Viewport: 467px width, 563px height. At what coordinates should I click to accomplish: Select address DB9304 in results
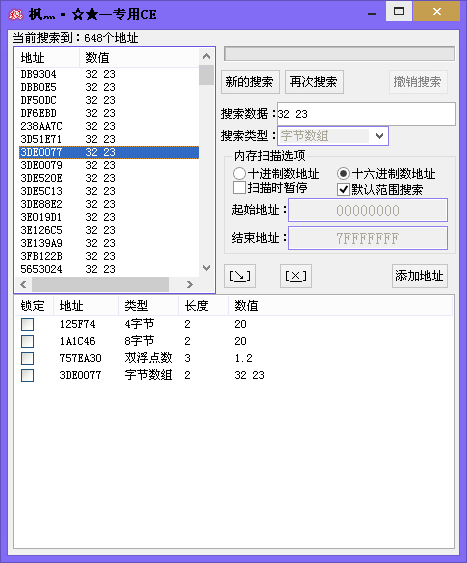[38, 74]
